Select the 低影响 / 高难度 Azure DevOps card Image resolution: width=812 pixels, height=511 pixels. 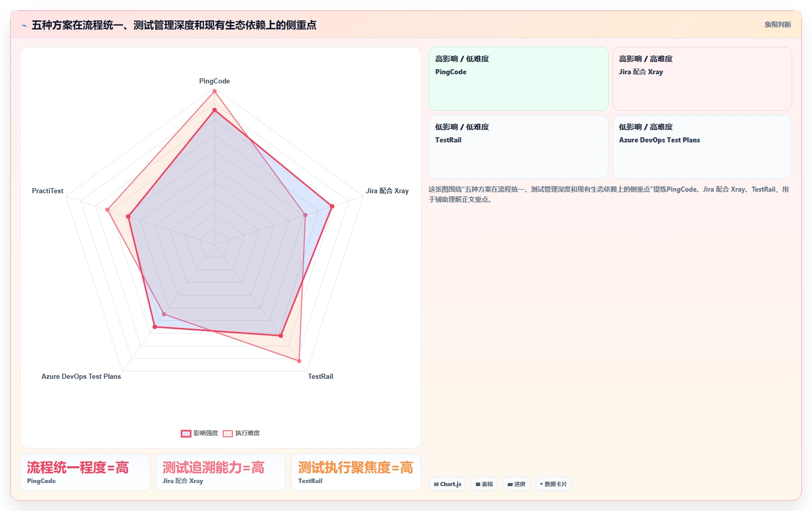point(702,147)
